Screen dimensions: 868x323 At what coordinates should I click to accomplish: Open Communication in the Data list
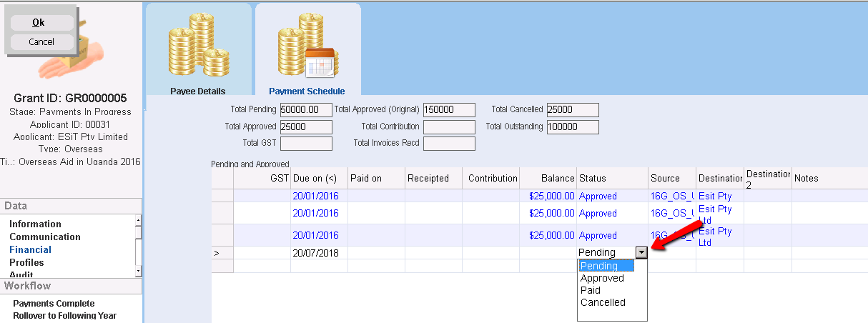[x=45, y=237]
